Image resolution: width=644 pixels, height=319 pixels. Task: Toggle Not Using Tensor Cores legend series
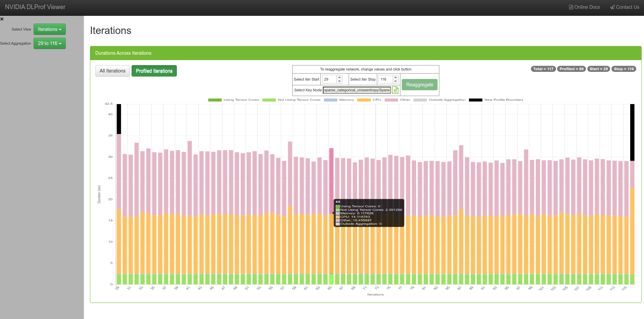coord(269,100)
